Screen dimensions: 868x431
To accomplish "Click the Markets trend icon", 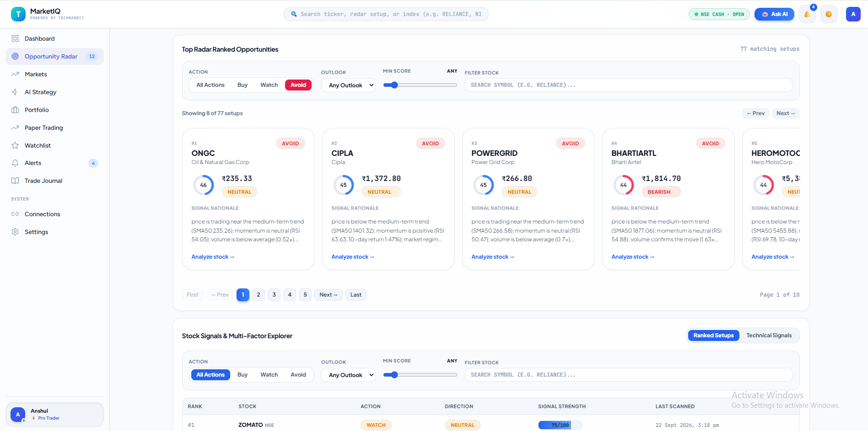I will [x=15, y=74].
